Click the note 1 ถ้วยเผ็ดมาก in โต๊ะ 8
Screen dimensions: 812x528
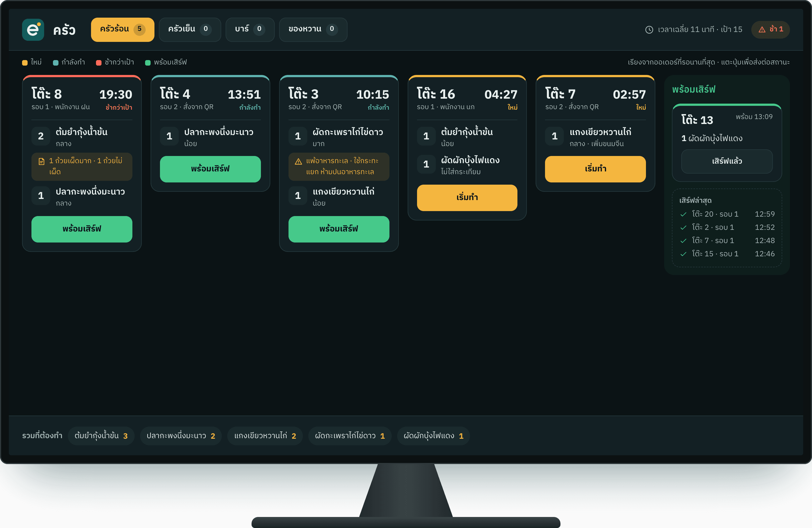82,166
